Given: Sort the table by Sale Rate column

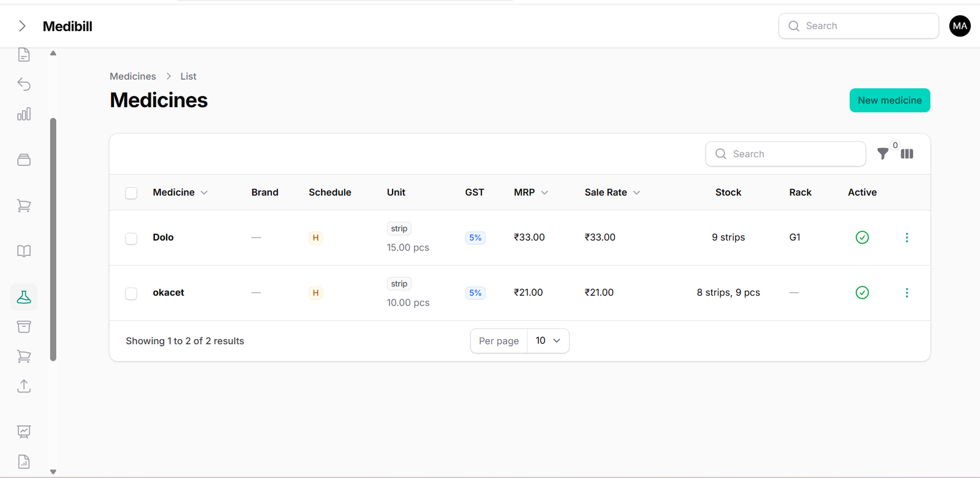Looking at the screenshot, I should point(612,192).
